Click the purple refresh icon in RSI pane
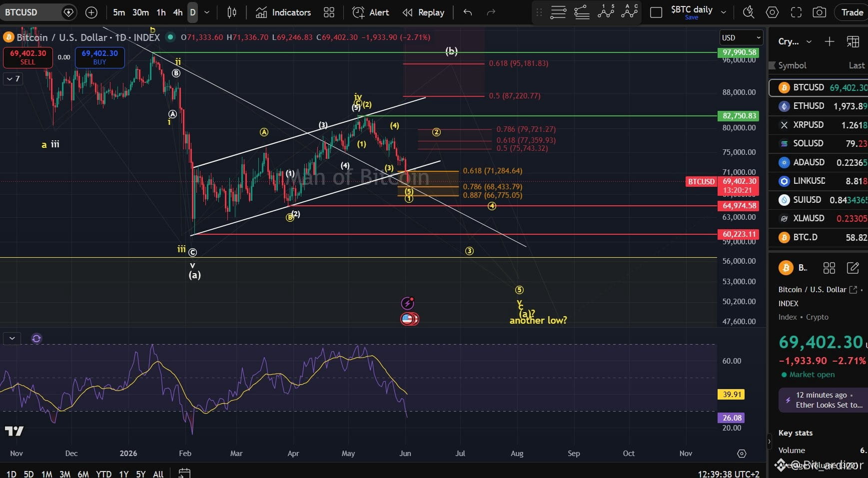Screen dimensions: 868x478 pos(36,339)
